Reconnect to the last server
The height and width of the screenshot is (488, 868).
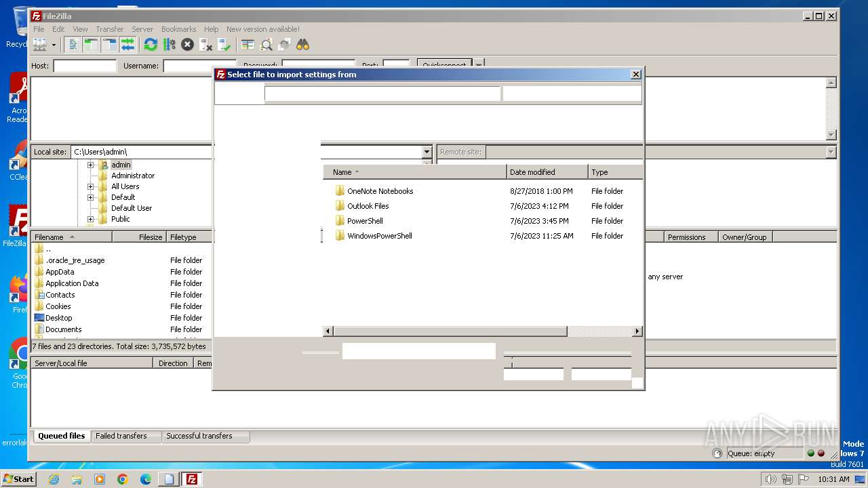click(x=224, y=45)
